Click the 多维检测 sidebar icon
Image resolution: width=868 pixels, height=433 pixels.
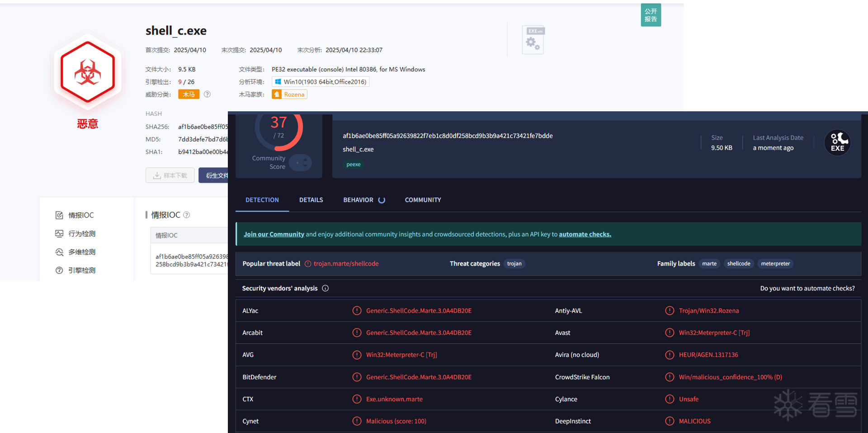(59, 252)
